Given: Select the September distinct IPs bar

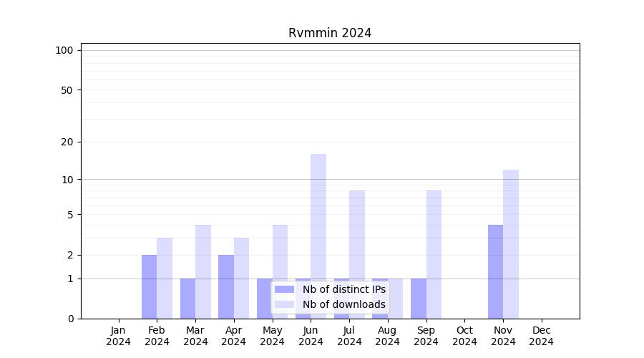Looking at the screenshot, I should [x=419, y=299].
